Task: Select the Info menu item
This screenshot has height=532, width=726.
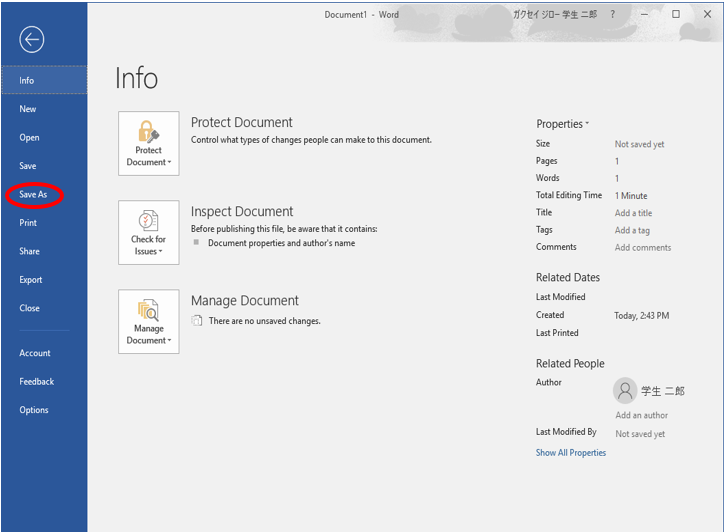Action: [44, 80]
